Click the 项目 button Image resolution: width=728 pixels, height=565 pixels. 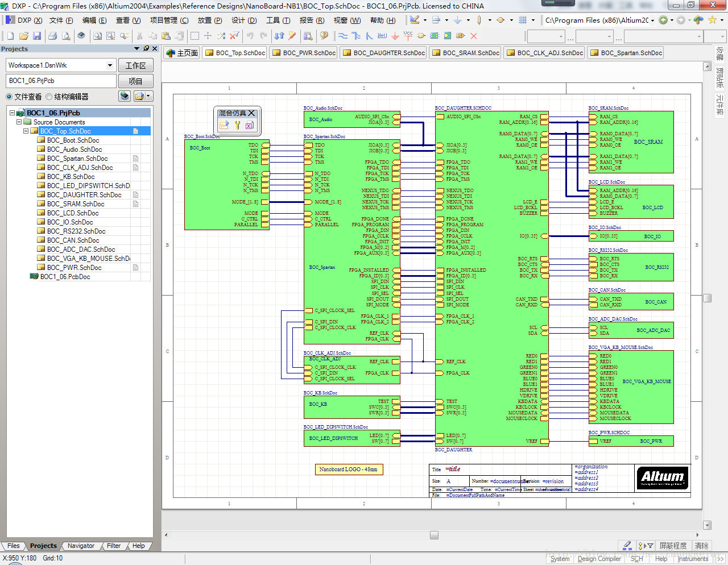135,81
